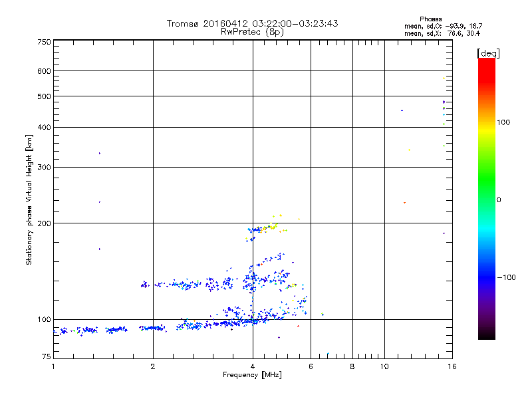
Task: Click x-axis tick label '4'
Action: 253,366
